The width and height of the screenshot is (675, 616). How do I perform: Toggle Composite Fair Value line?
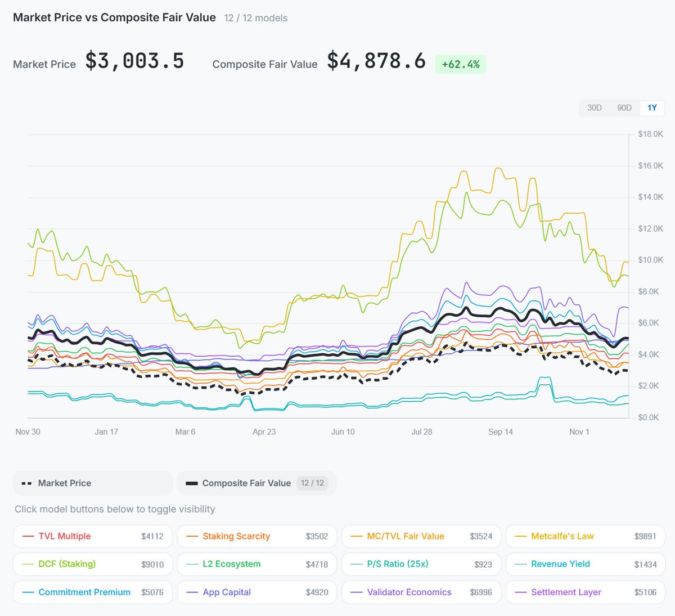click(x=256, y=483)
